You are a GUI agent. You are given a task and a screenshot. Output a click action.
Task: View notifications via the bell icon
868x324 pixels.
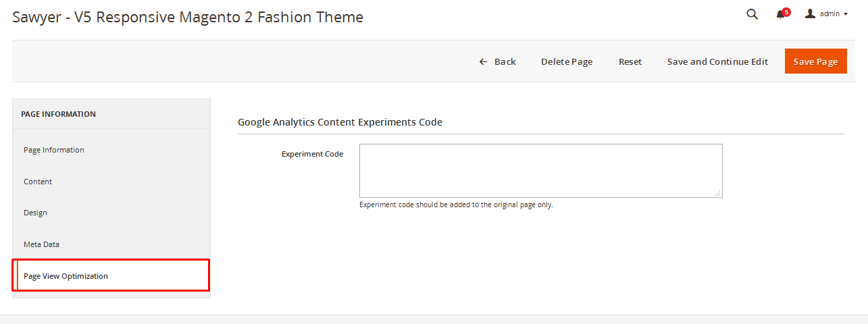780,15
